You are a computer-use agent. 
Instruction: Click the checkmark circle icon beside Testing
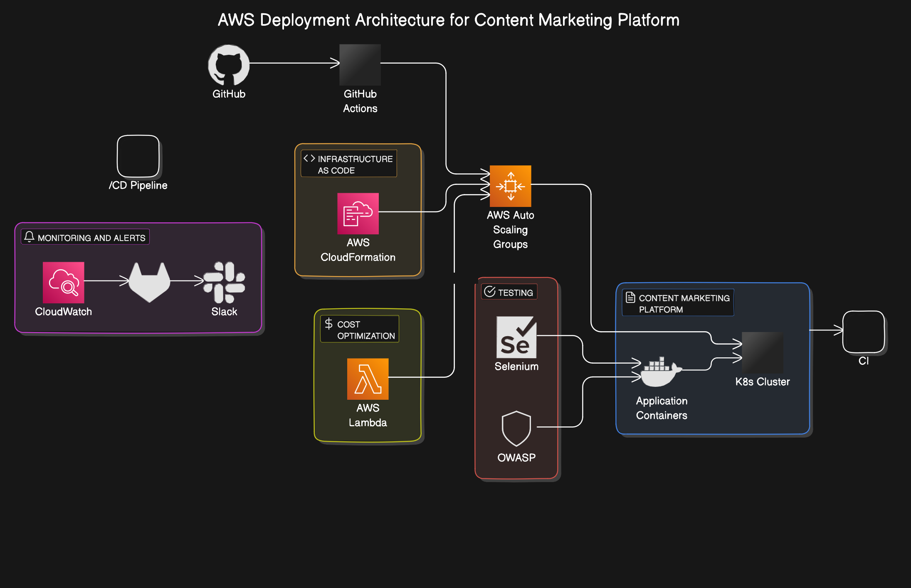coord(490,292)
